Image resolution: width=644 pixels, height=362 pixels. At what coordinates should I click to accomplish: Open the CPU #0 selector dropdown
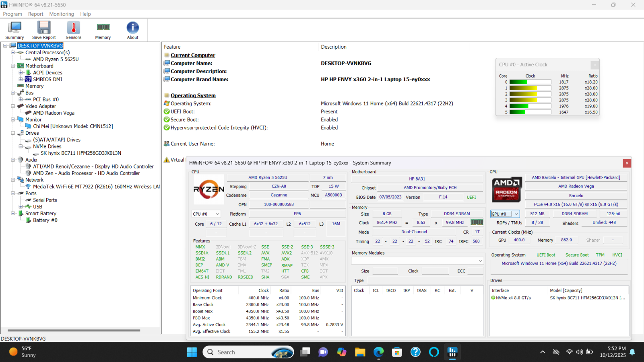(x=206, y=214)
